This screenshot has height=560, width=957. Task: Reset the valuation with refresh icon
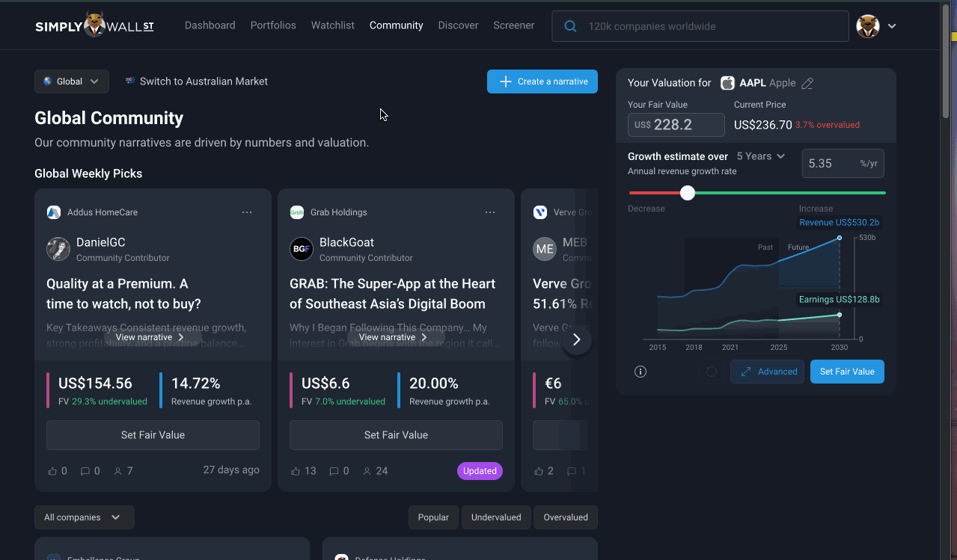click(712, 372)
